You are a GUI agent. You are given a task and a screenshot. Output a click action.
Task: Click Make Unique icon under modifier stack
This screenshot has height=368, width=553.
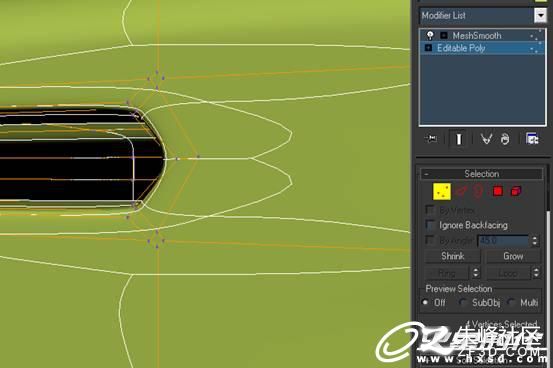(486, 139)
